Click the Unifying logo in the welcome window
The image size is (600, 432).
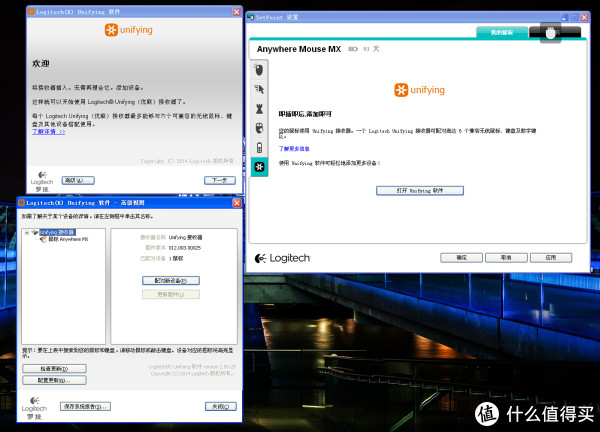(x=129, y=30)
